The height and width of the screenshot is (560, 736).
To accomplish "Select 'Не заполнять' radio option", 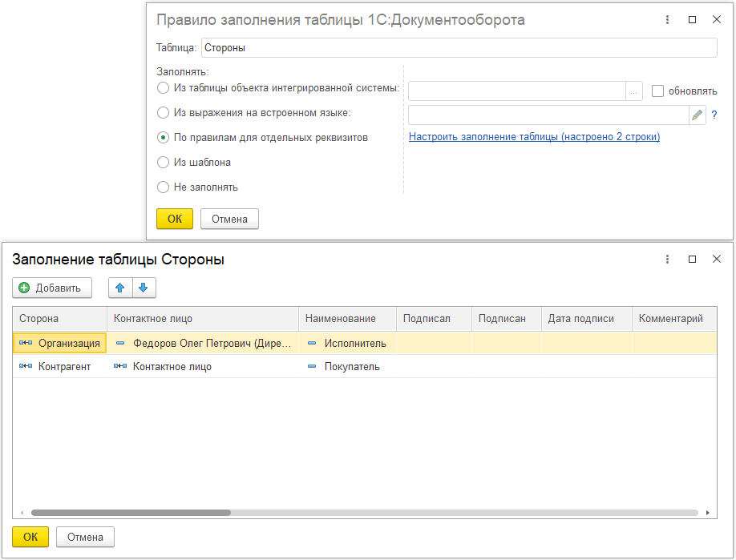I will point(164,187).
